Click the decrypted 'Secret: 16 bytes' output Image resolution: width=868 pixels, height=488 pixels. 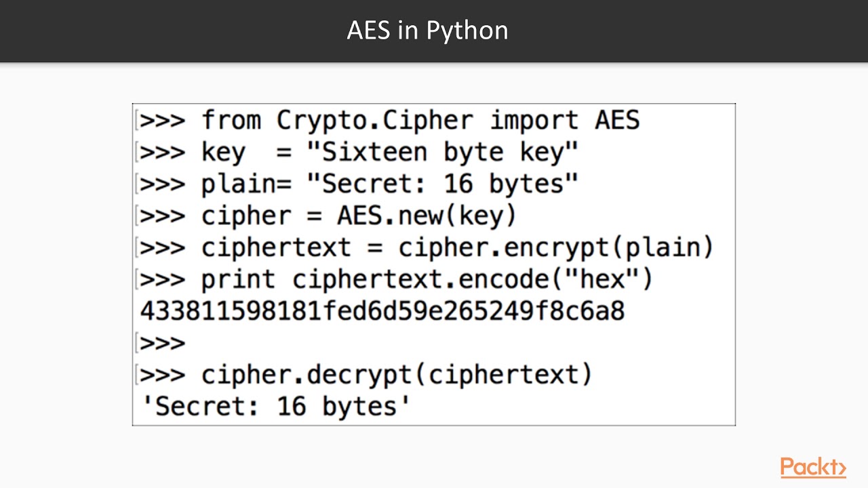coord(276,406)
